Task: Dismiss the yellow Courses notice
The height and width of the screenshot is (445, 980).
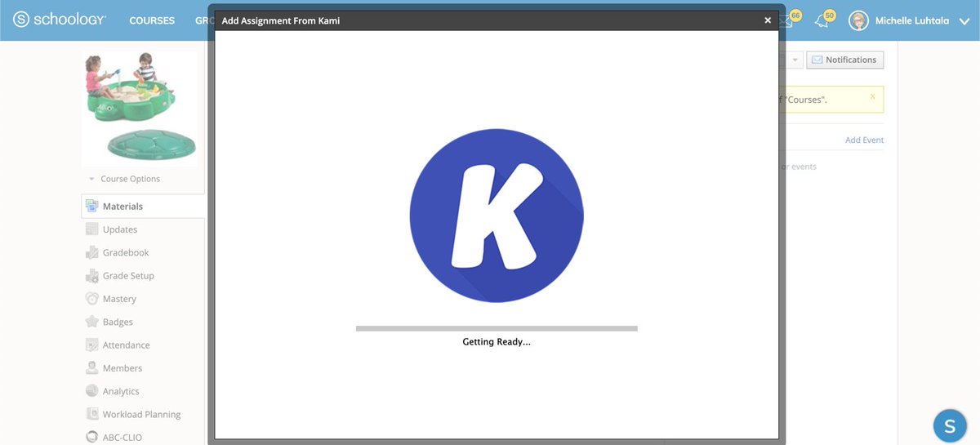Action: click(872, 96)
